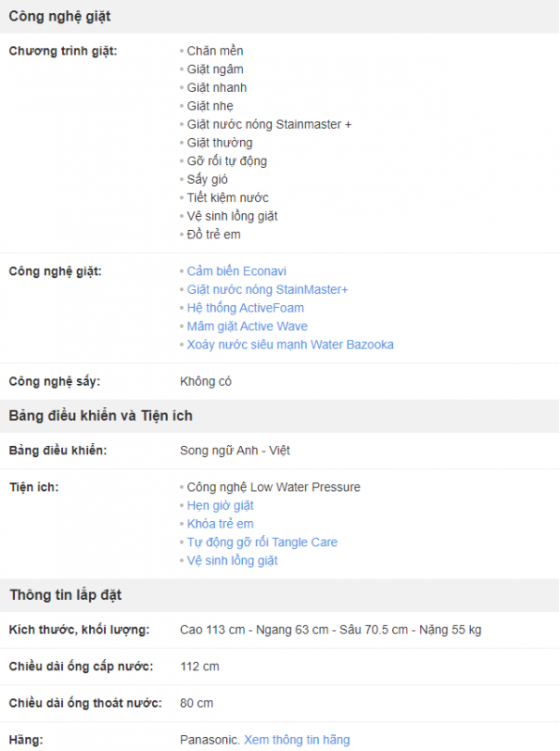Open the Khóa trẻ em link
Screen dimensions: 560x751
(220, 524)
